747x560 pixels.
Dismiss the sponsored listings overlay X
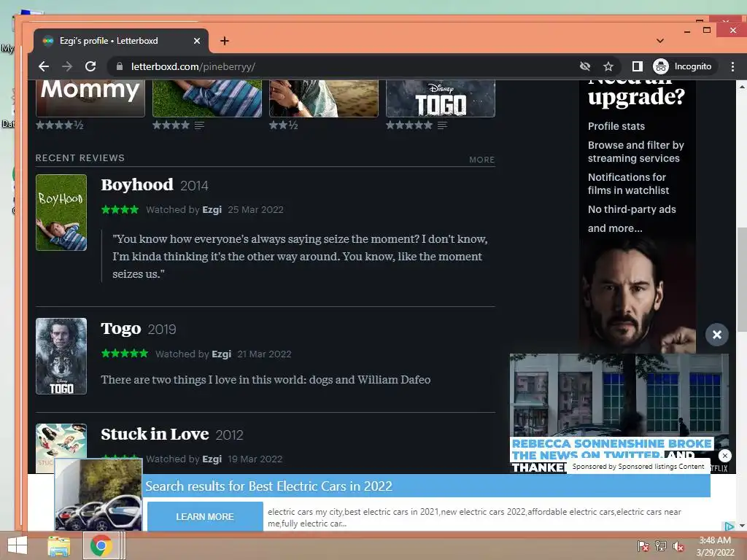click(724, 456)
